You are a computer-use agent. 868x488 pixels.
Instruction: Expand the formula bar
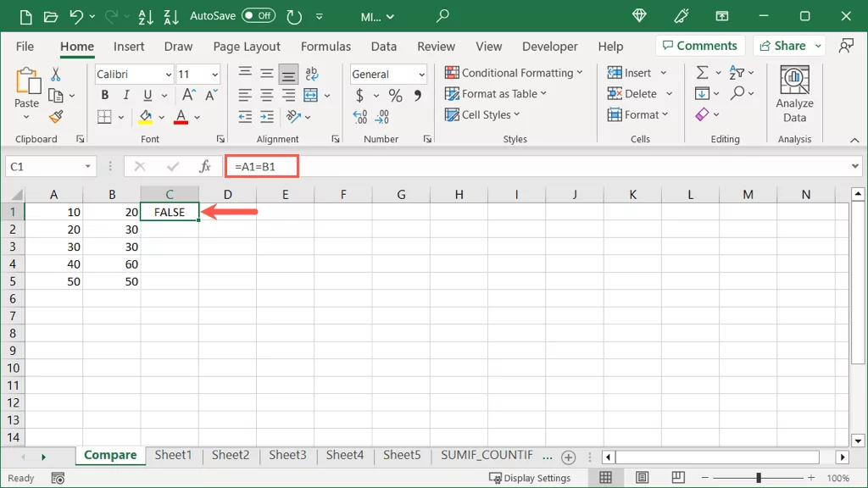(854, 166)
